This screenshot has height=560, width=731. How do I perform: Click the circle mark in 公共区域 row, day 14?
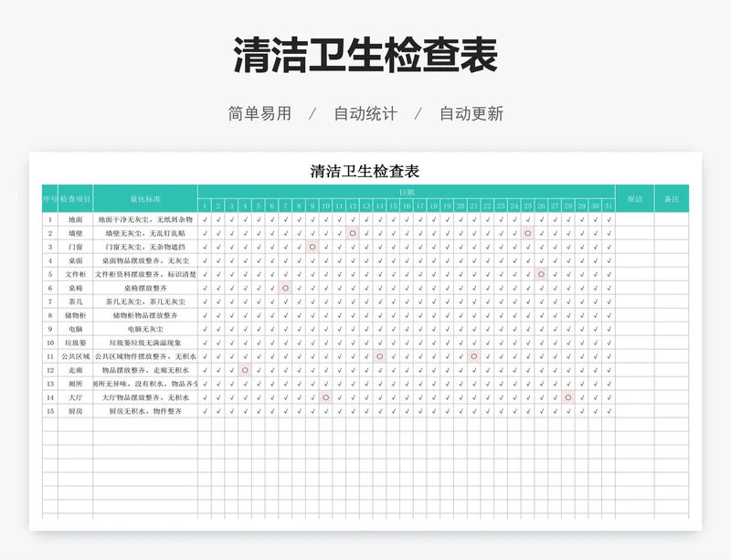(x=380, y=356)
